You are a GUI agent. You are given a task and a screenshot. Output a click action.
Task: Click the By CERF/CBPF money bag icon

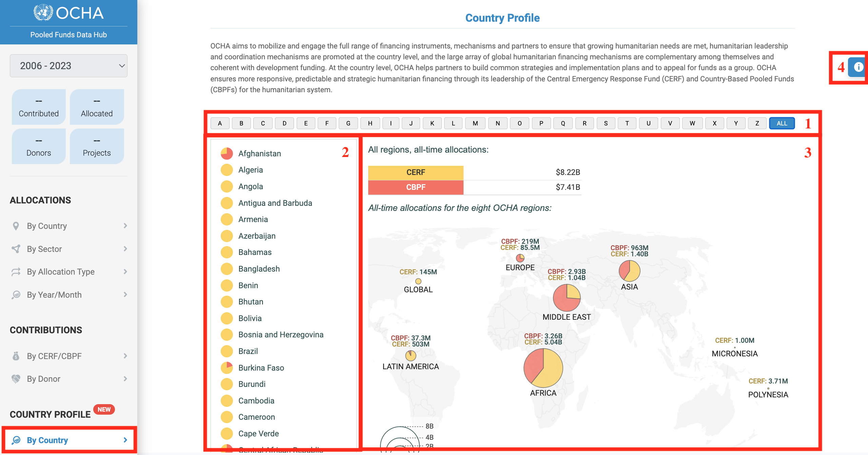coord(16,356)
